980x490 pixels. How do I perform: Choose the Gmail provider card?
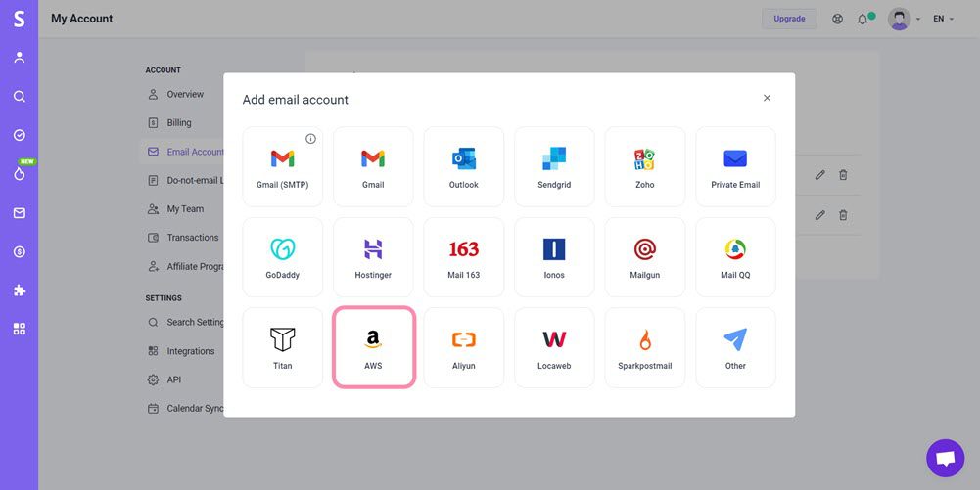coord(373,166)
